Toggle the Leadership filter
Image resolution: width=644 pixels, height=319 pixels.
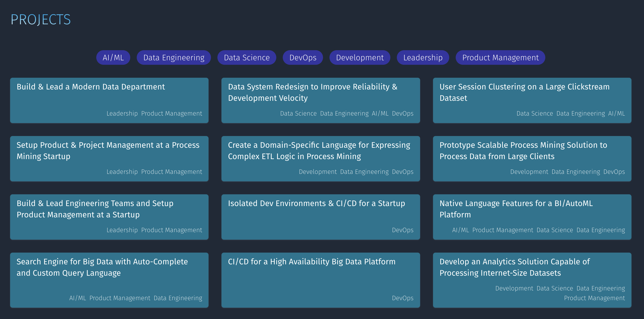(x=423, y=57)
